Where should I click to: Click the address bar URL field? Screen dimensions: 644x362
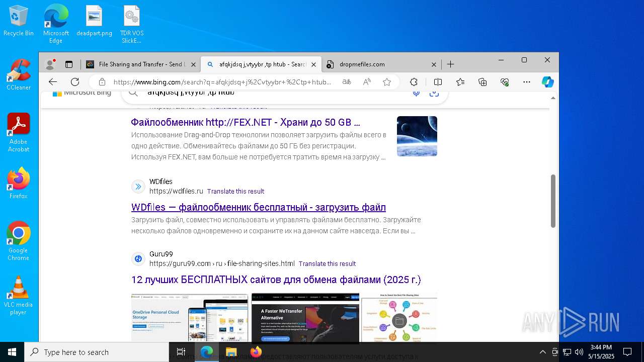pos(223,82)
